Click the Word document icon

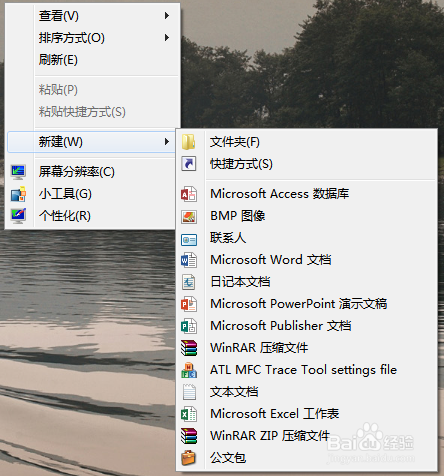coord(189,260)
